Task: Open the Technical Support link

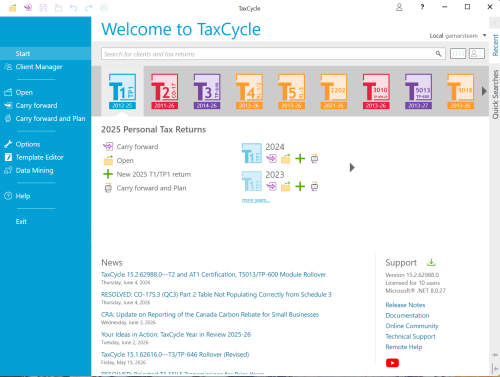Action: tap(410, 336)
